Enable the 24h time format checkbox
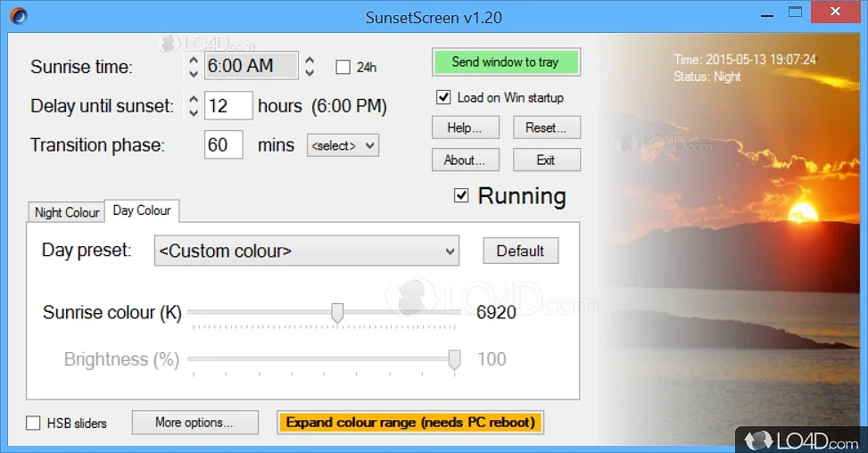 [343, 67]
